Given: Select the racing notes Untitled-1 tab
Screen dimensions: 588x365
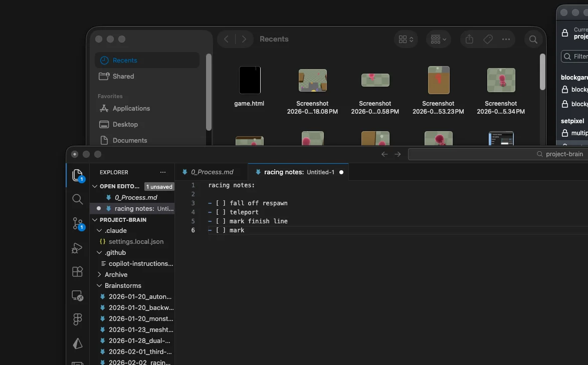Looking at the screenshot, I should (x=298, y=172).
